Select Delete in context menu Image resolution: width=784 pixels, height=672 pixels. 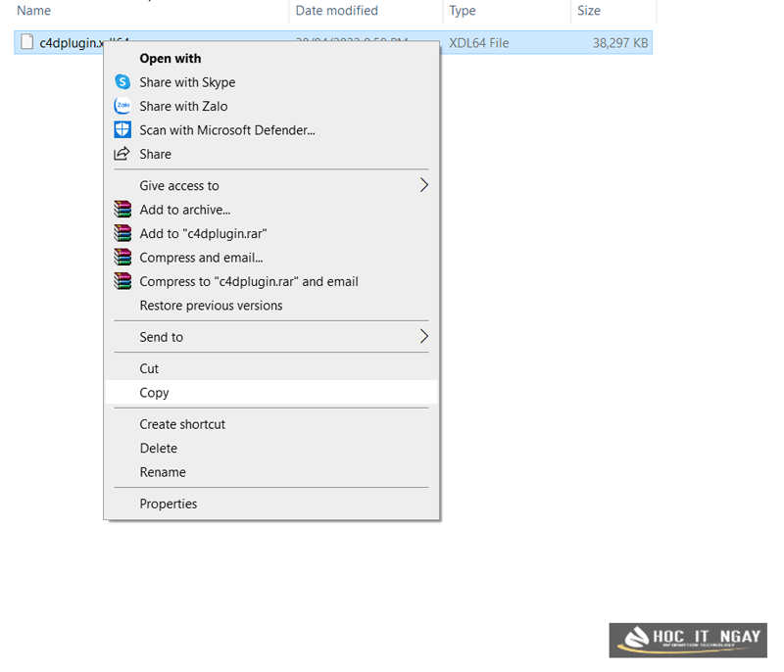(x=271, y=449)
